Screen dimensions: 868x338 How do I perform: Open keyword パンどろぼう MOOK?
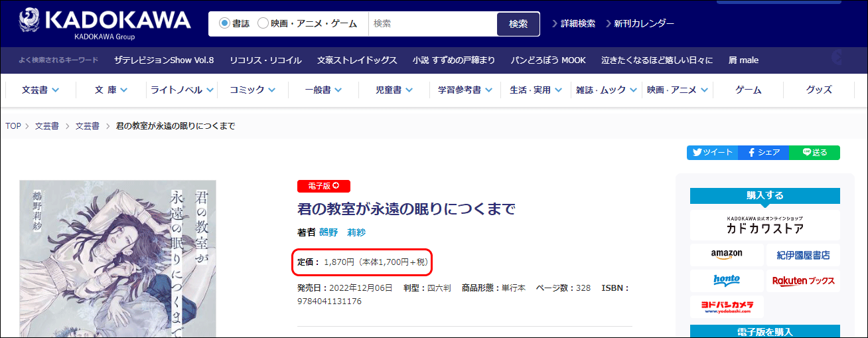[x=548, y=60]
